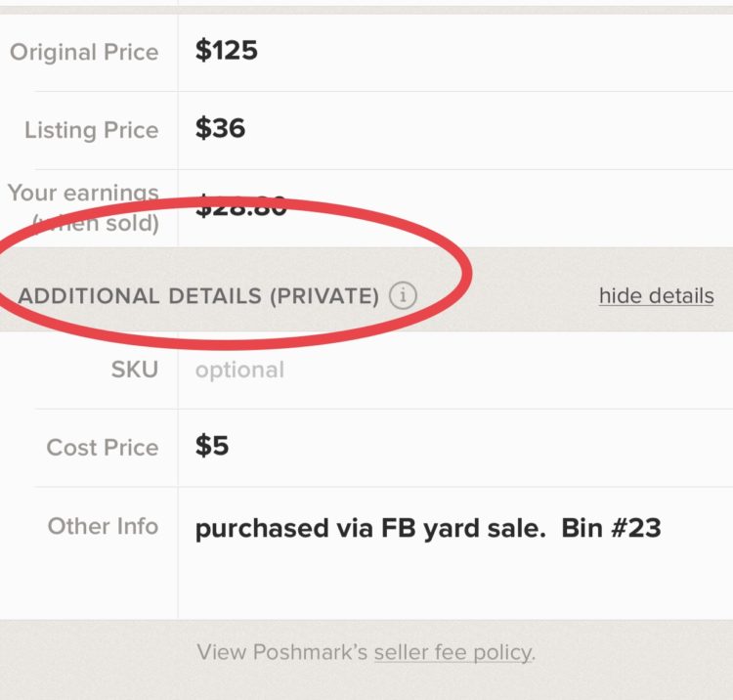Tap the Your earnings when sold label
Screen dimensions: 733x700
(83, 207)
